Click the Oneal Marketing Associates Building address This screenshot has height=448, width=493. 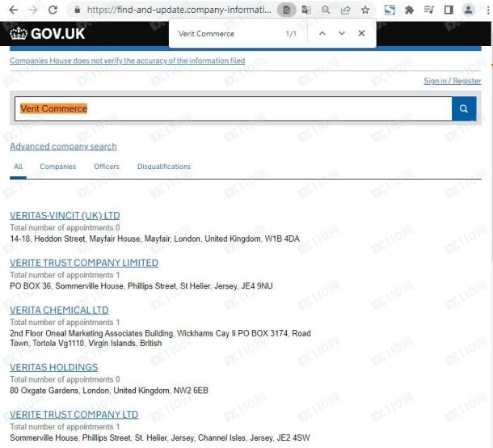tap(160, 338)
